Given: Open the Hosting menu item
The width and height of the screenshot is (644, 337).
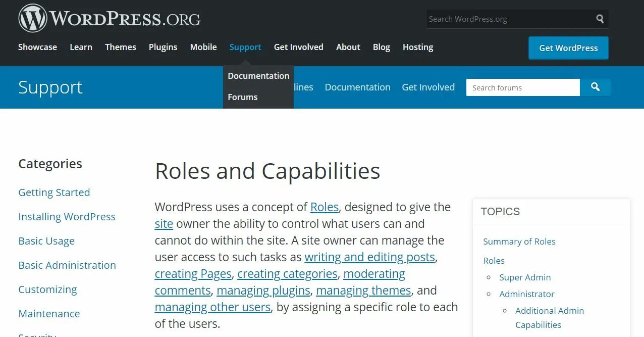Looking at the screenshot, I should click(418, 47).
